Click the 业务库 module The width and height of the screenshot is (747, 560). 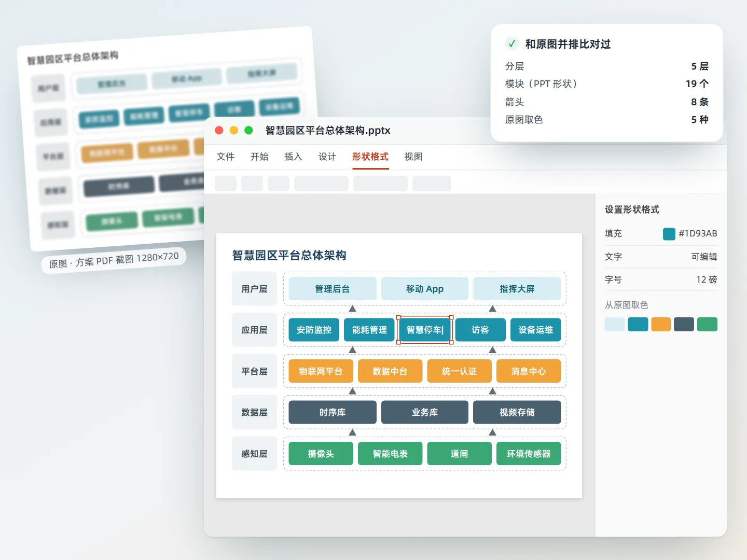click(x=425, y=412)
